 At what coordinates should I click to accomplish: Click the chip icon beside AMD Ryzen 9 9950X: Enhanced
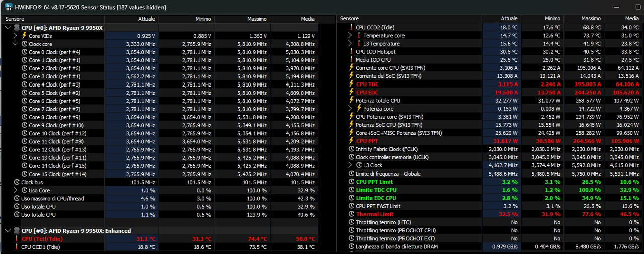click(17, 231)
